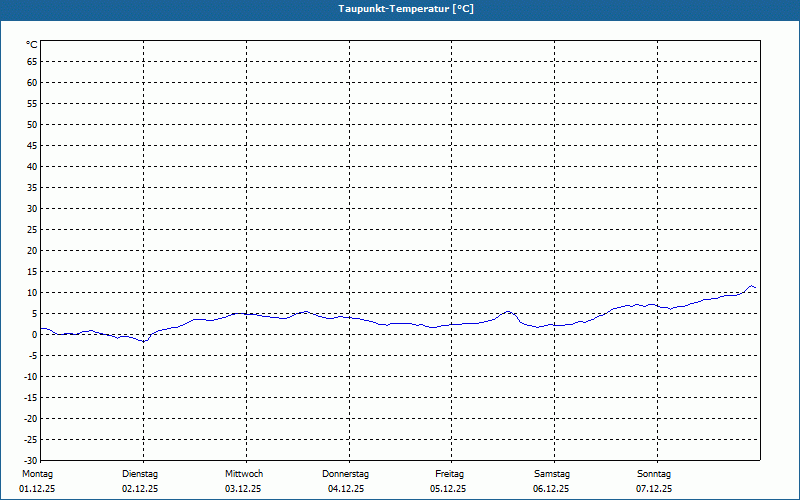This screenshot has height=500, width=800.
Task: Click the -15 value on the y-axis
Action: click(x=30, y=398)
